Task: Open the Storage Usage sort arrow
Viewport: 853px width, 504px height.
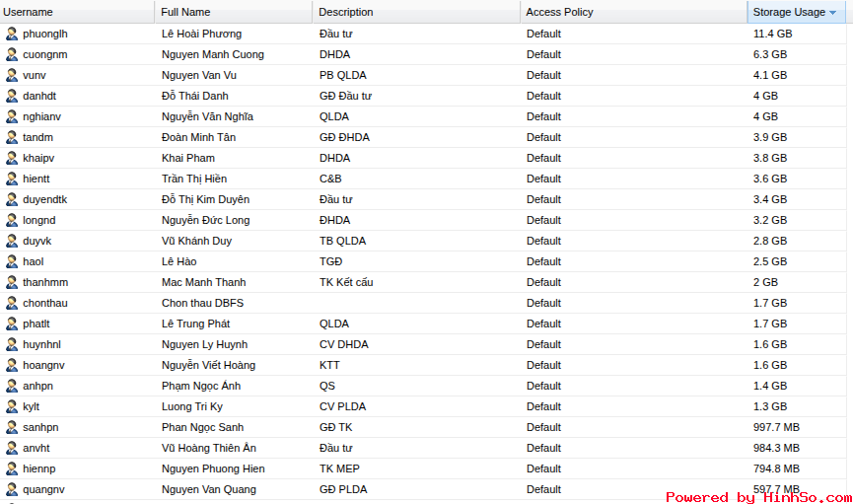Action: coord(833,13)
